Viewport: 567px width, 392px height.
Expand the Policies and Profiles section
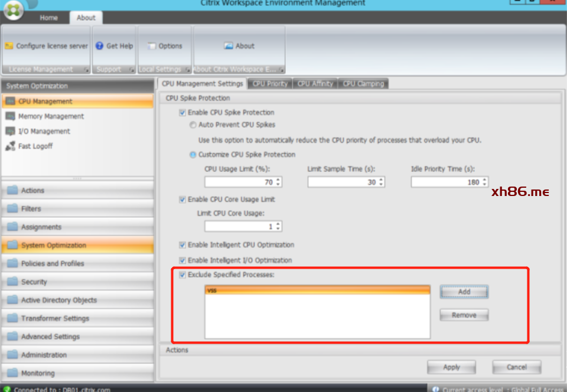click(53, 263)
